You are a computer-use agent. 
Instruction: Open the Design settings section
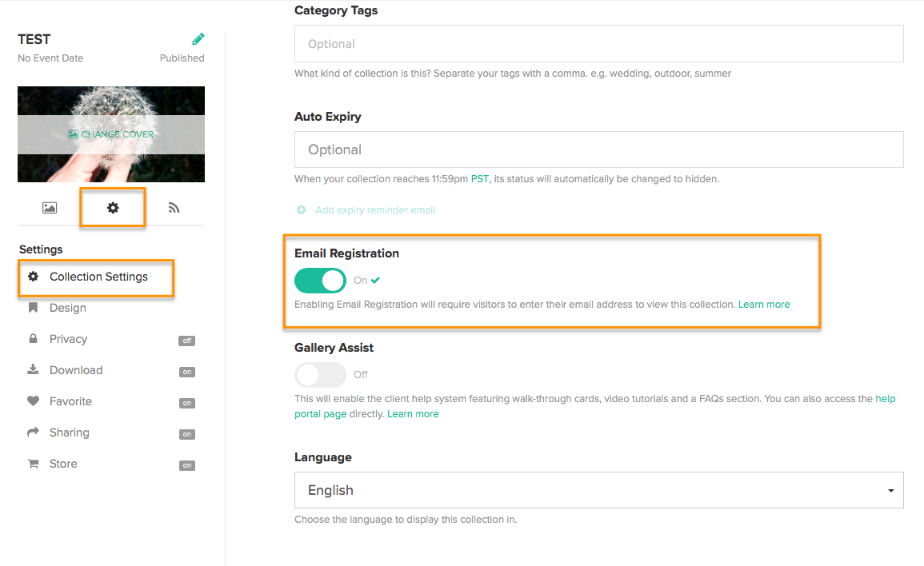coord(68,308)
